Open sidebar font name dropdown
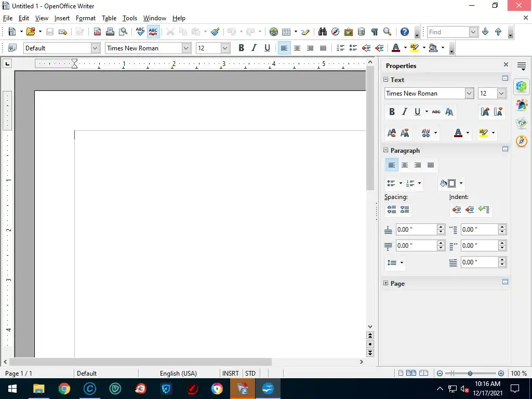Image resolution: width=532 pixels, height=399 pixels. click(x=469, y=94)
